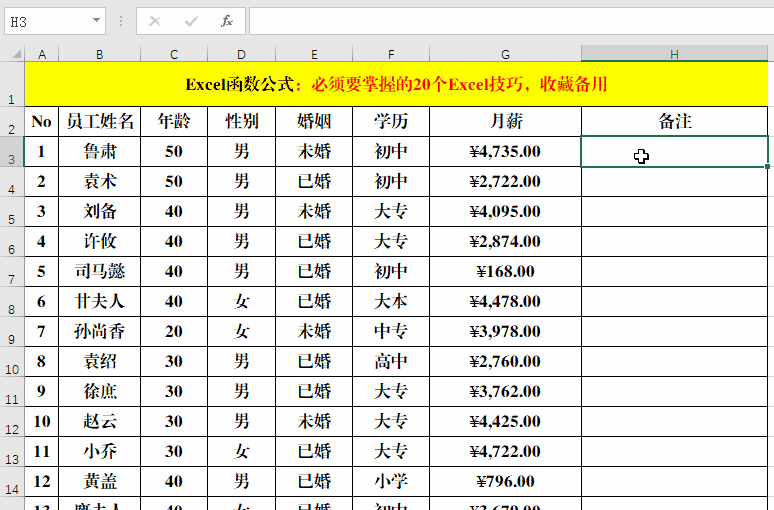
Task: Click 中专 in 孙尚香's row
Action: point(391,332)
